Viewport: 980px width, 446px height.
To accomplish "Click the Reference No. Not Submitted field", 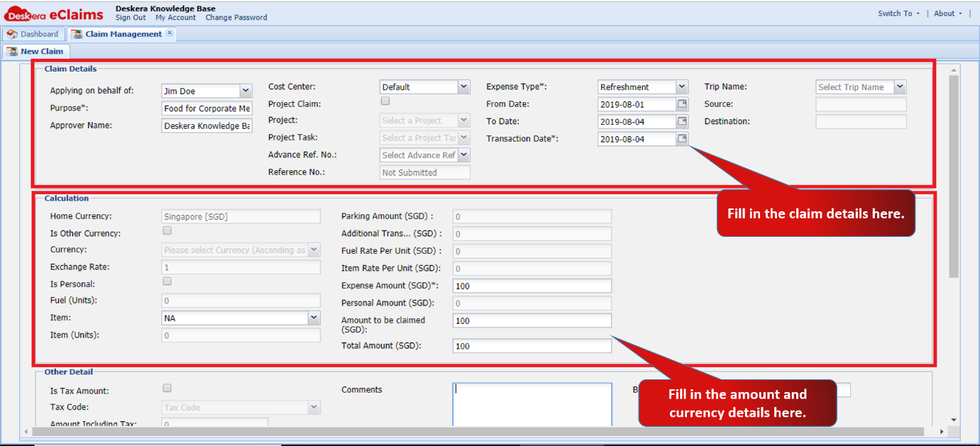I will click(x=425, y=172).
